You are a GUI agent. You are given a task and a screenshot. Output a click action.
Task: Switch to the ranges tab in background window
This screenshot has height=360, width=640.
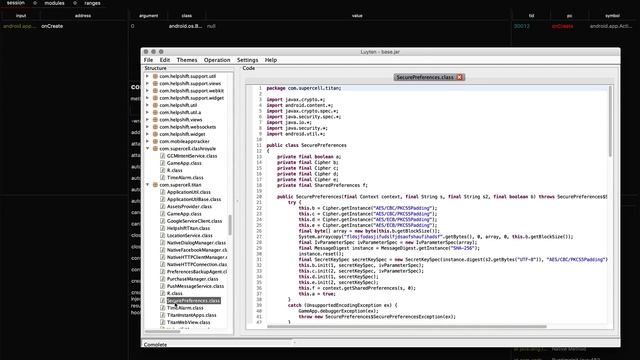point(92,3)
